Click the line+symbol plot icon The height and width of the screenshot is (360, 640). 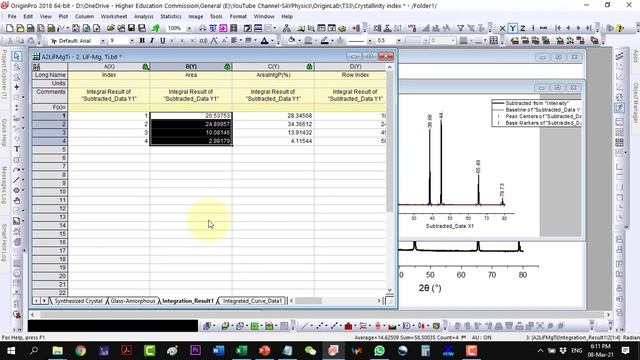click(334, 326)
